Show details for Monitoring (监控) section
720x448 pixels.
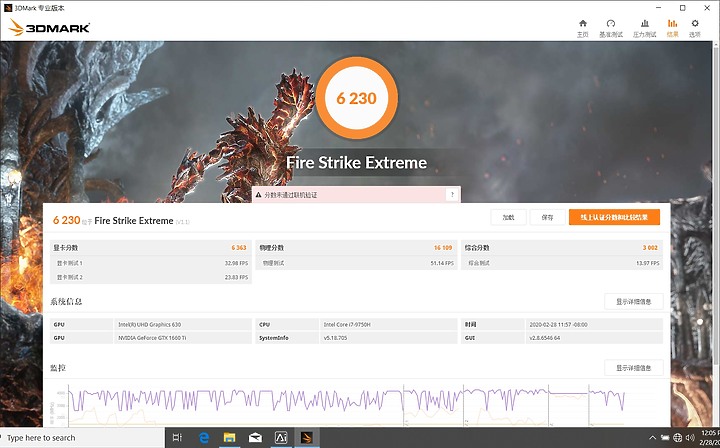point(634,368)
